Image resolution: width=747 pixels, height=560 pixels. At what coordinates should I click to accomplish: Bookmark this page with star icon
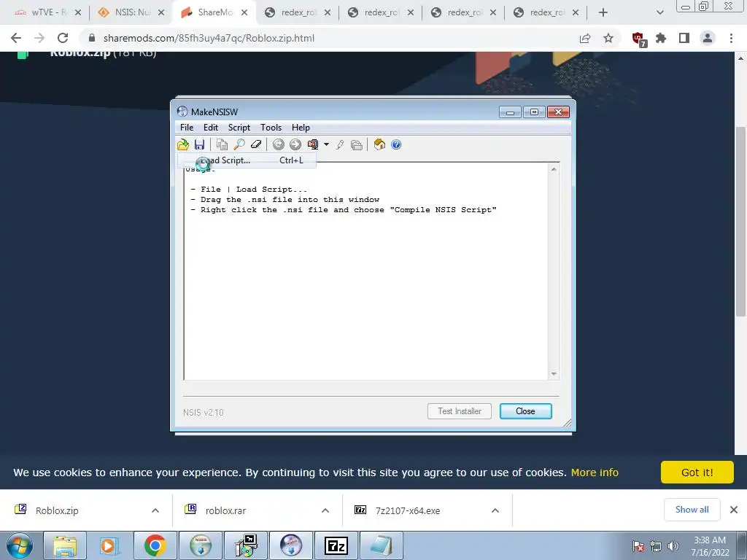(608, 38)
